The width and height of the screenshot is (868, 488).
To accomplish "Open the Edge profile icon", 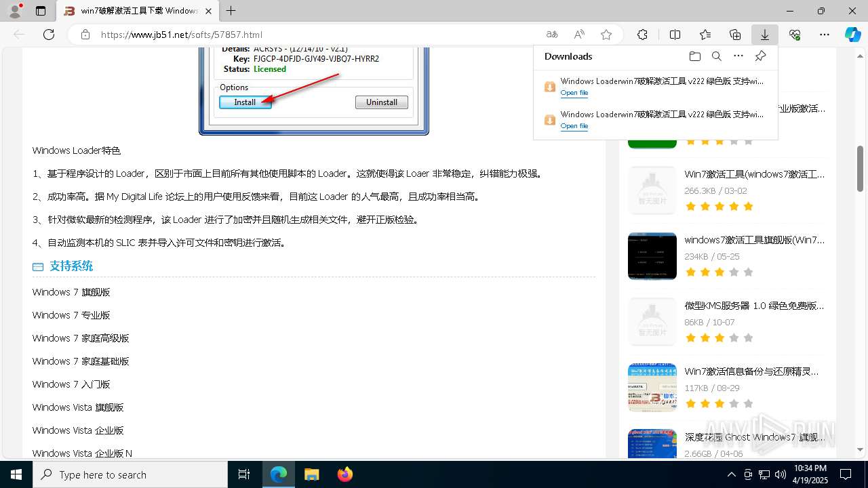I will click(15, 11).
